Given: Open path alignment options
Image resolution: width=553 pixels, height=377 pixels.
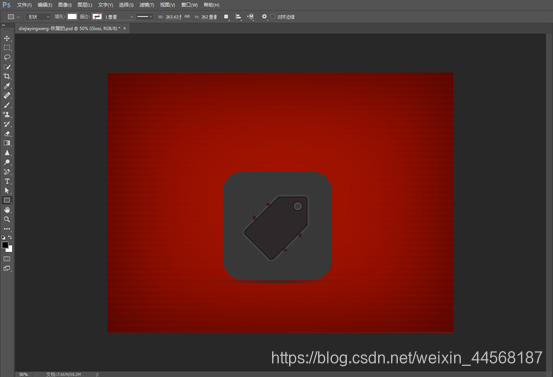Looking at the screenshot, I should (x=238, y=17).
